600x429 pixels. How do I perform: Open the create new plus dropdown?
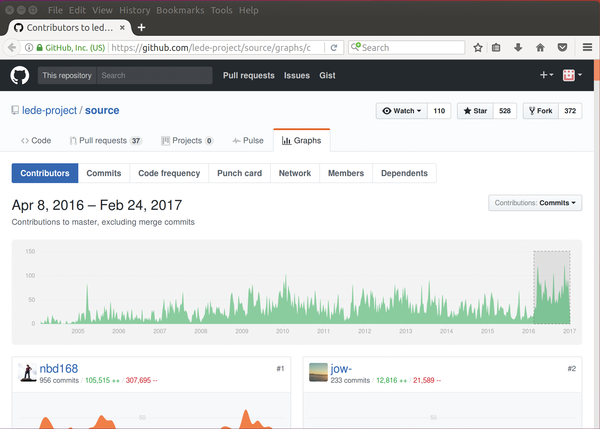(x=546, y=75)
